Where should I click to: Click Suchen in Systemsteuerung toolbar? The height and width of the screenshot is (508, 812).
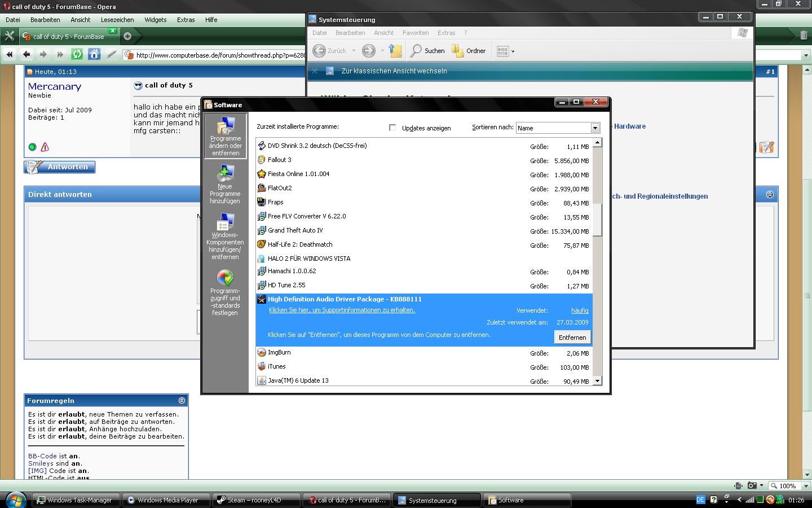pos(427,51)
